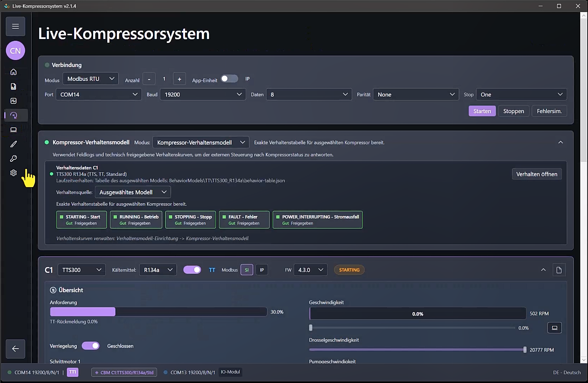The image size is (588, 383).
Task: Toggle the App-Einheit switch
Action: pyautogui.click(x=229, y=79)
